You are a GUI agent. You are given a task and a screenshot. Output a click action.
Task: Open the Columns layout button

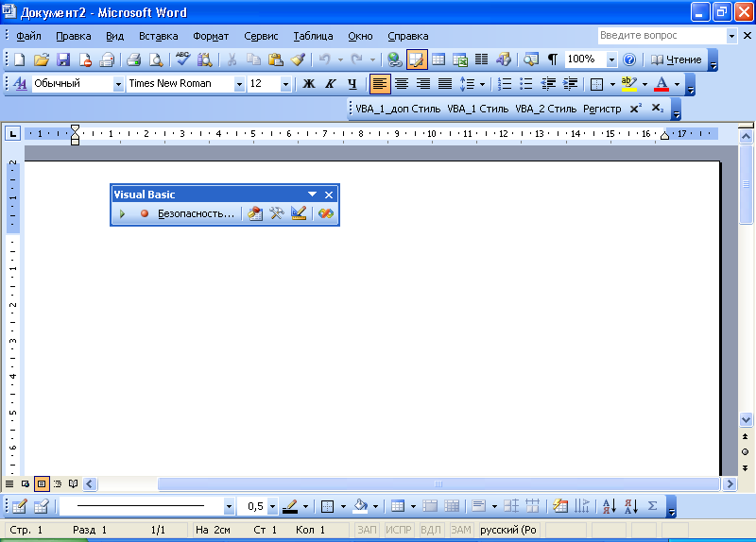tap(481, 59)
